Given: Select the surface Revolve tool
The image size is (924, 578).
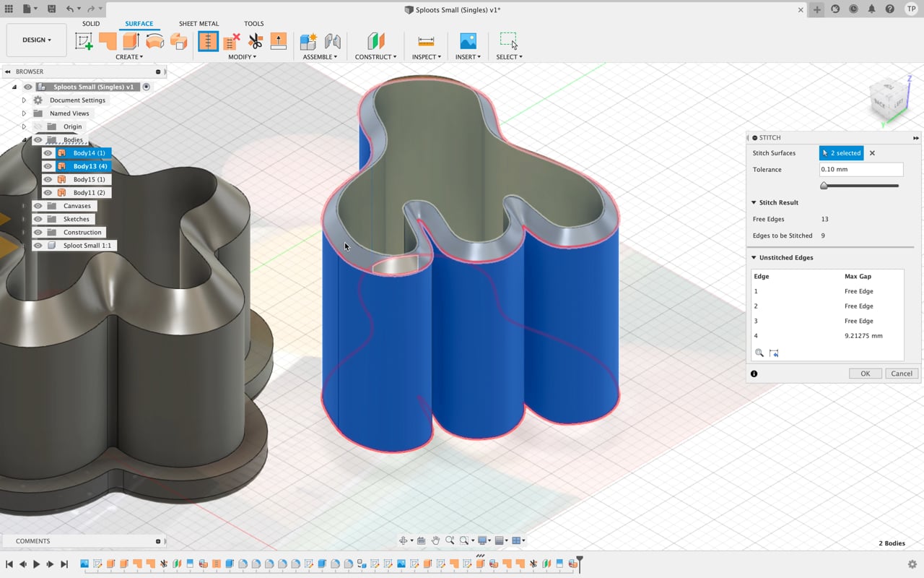Looking at the screenshot, I should [x=155, y=41].
